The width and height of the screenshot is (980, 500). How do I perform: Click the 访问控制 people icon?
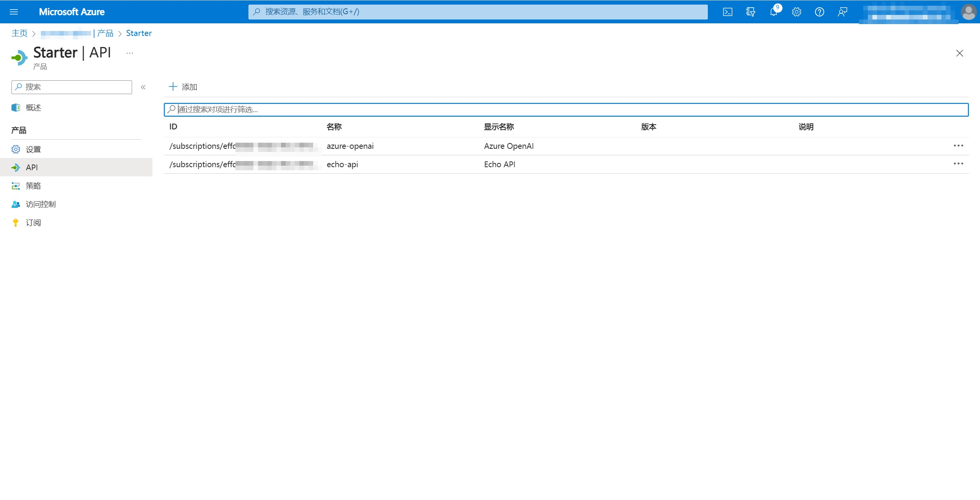click(16, 204)
